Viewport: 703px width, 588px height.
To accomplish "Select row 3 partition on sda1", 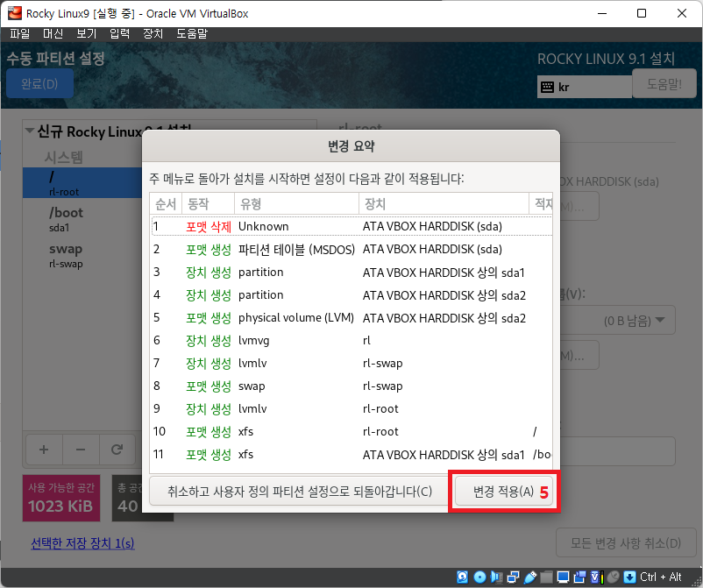I will [x=351, y=272].
